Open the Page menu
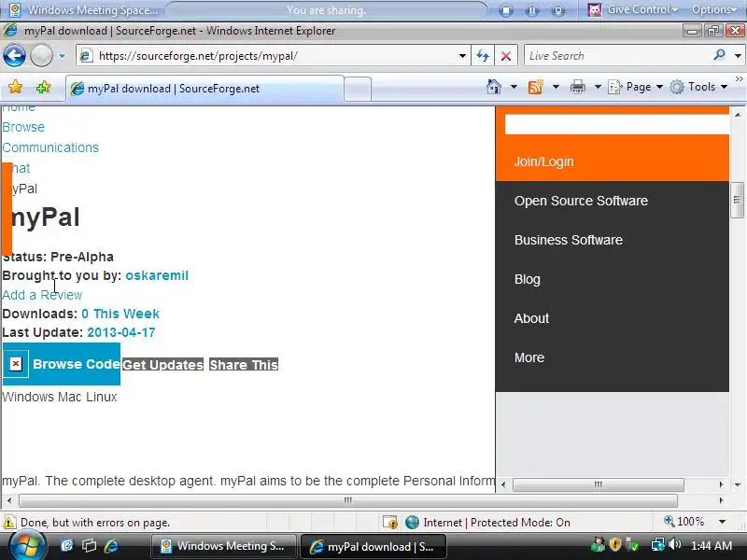This screenshot has width=747, height=560. tap(635, 87)
